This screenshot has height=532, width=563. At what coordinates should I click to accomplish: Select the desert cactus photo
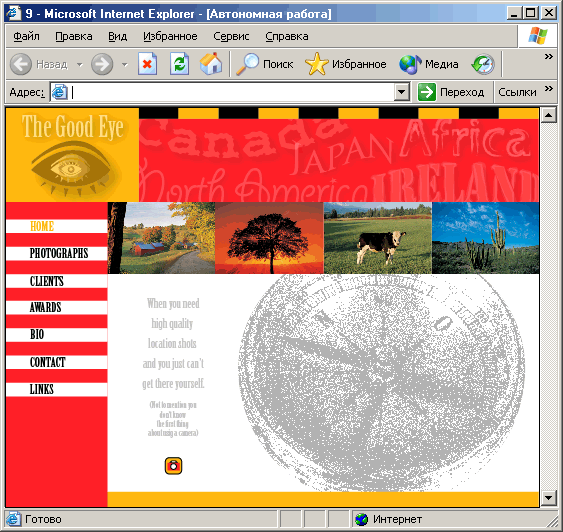pos(485,238)
